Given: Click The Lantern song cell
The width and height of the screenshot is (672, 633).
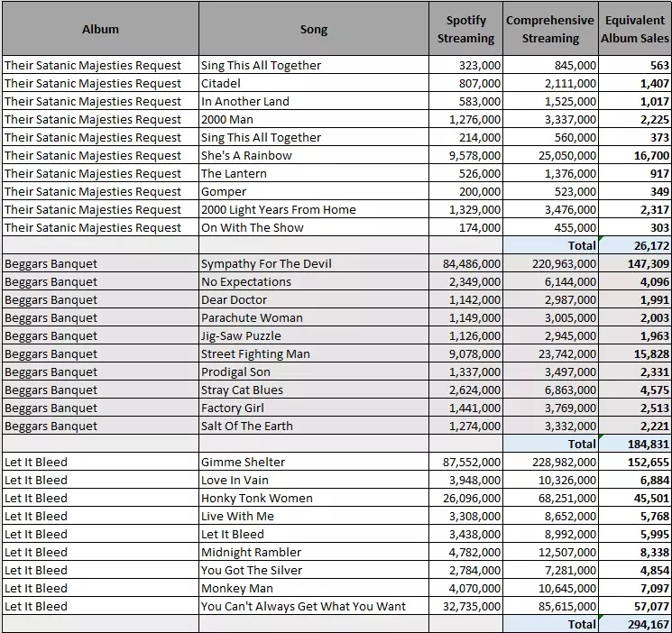Looking at the screenshot, I should point(314,173).
